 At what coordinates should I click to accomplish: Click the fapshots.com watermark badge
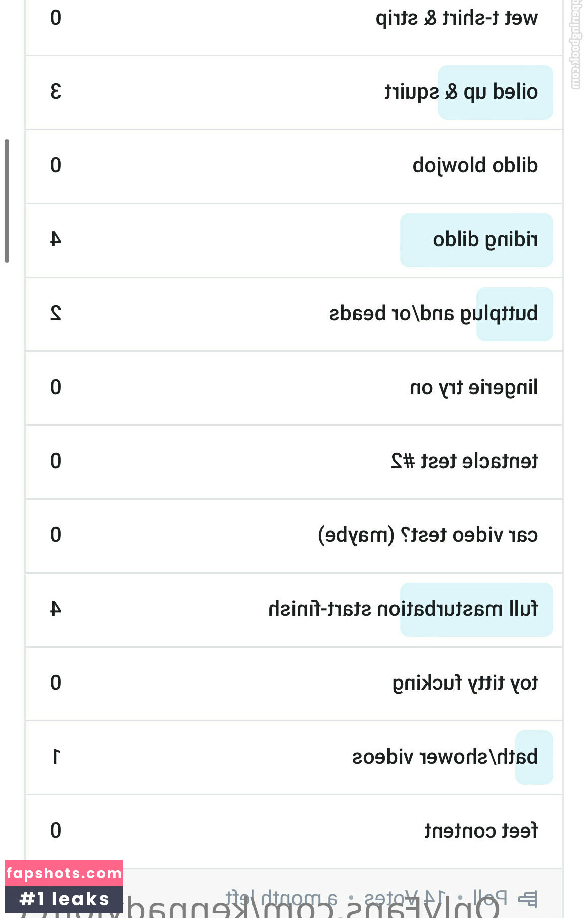pyautogui.click(x=64, y=873)
